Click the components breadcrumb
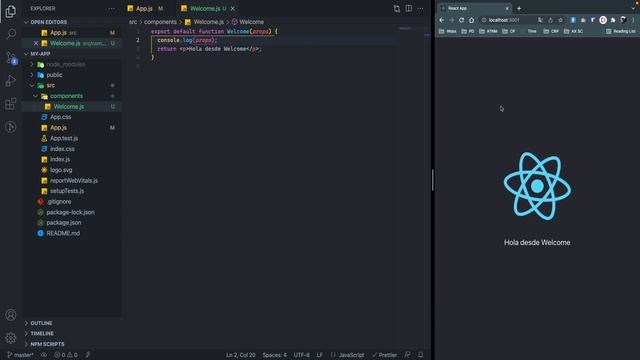This screenshot has height=360, width=640. tap(160, 22)
